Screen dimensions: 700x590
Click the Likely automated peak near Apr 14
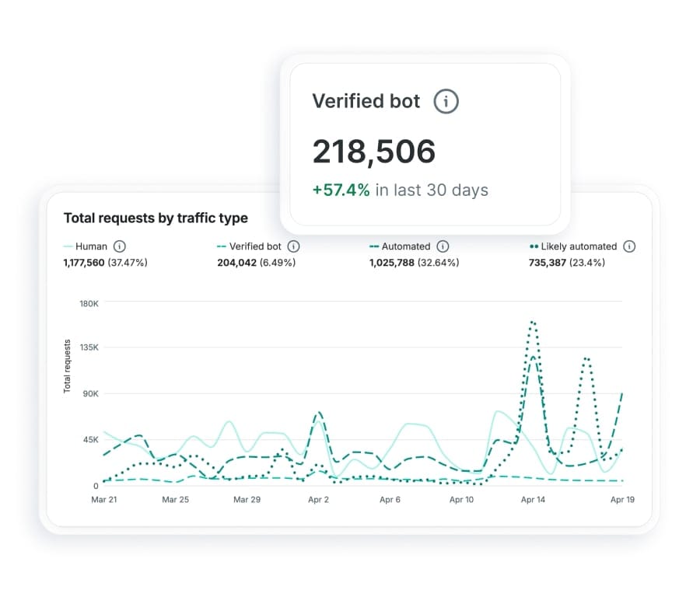532,323
